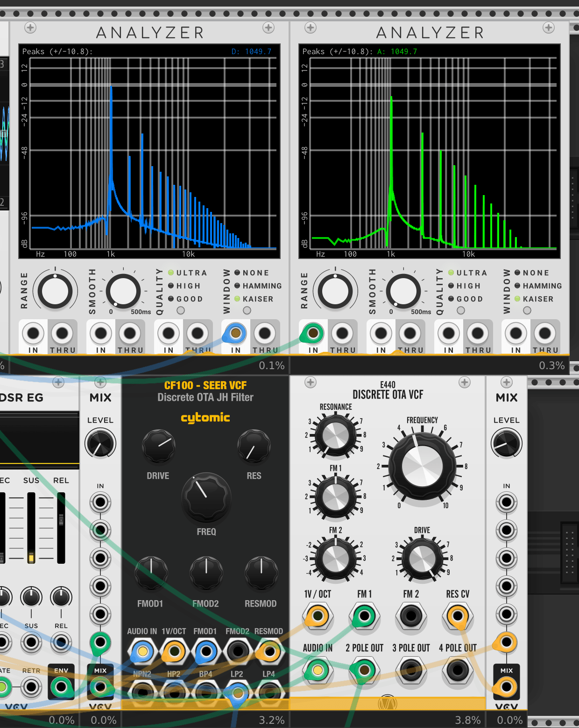
Task: Click the CF100 FREQ knob
Action: click(206, 497)
